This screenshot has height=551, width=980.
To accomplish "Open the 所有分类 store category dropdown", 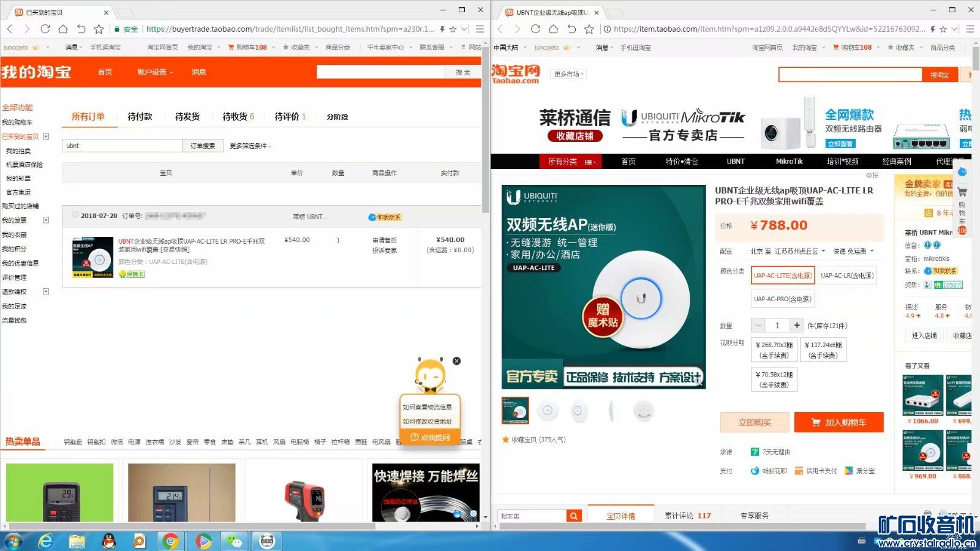I will pos(570,162).
